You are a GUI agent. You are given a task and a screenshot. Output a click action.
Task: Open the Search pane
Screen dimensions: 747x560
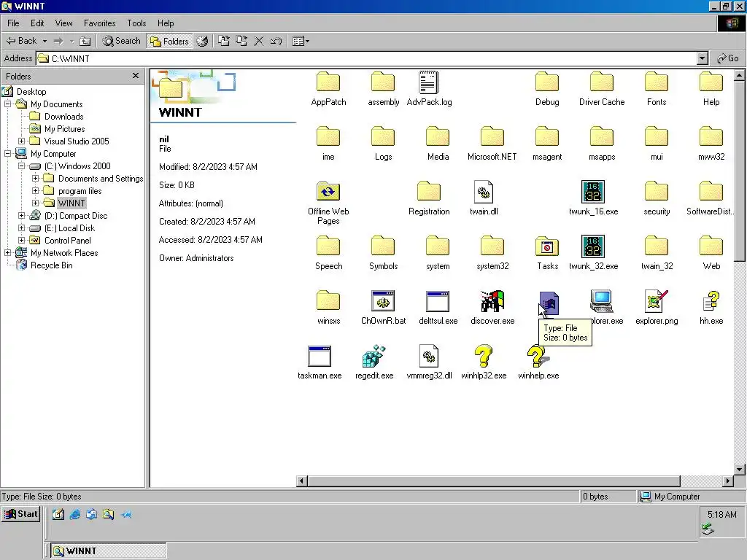pyautogui.click(x=122, y=41)
